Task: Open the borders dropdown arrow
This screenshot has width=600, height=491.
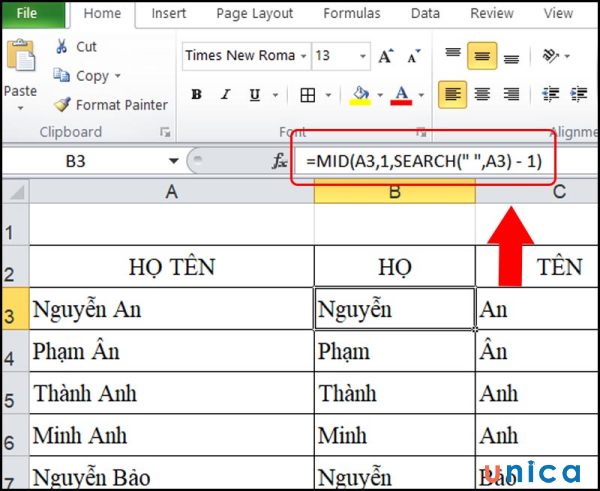Action: (328, 95)
